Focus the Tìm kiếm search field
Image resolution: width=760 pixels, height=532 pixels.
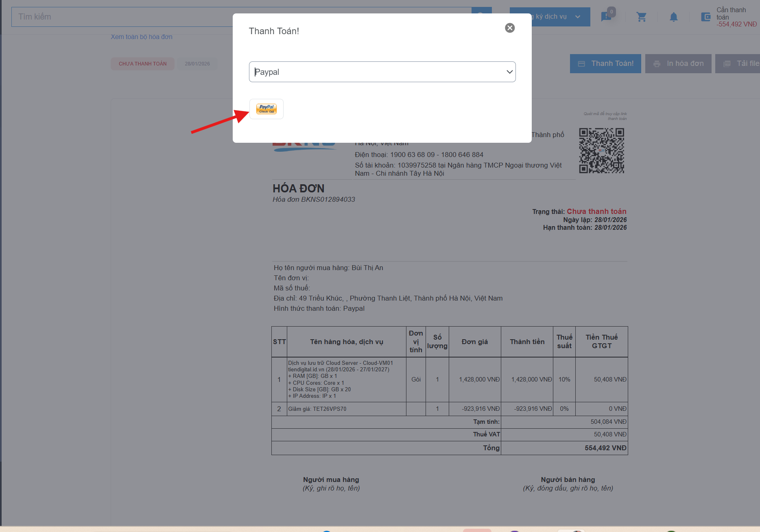[122, 17]
